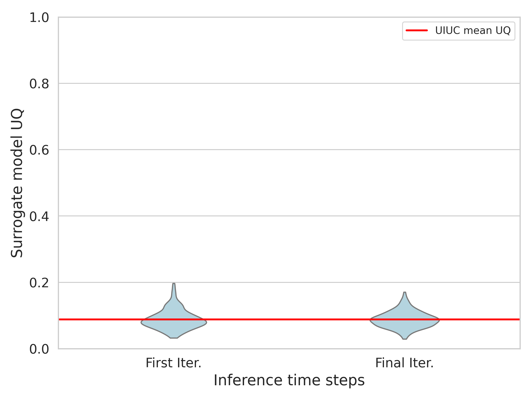Click the bottom tip of the Final Iter. violin
Viewport: 532px width, 399px height.
[405, 339]
